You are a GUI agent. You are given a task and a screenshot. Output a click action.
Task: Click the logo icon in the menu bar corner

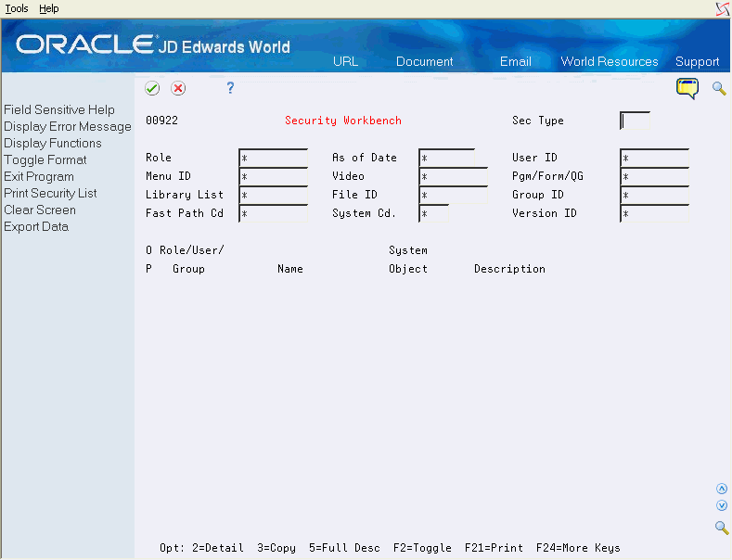pos(723,8)
